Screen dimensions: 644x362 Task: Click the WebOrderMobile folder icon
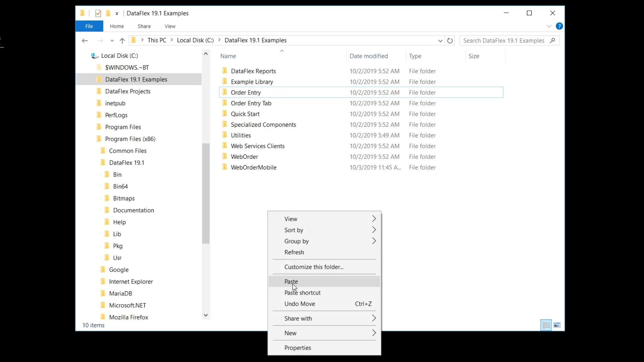225,167
